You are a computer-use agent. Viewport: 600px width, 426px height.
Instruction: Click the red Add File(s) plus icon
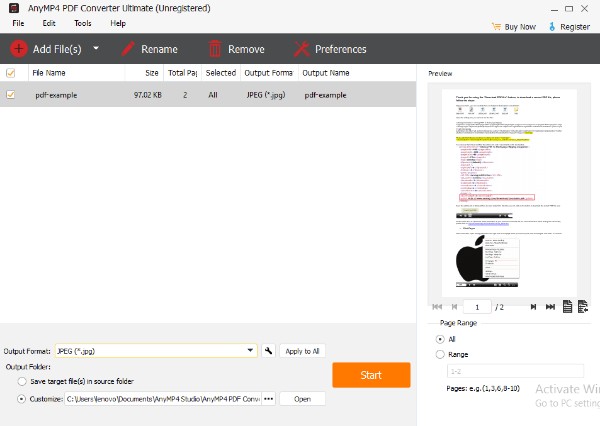click(x=18, y=49)
